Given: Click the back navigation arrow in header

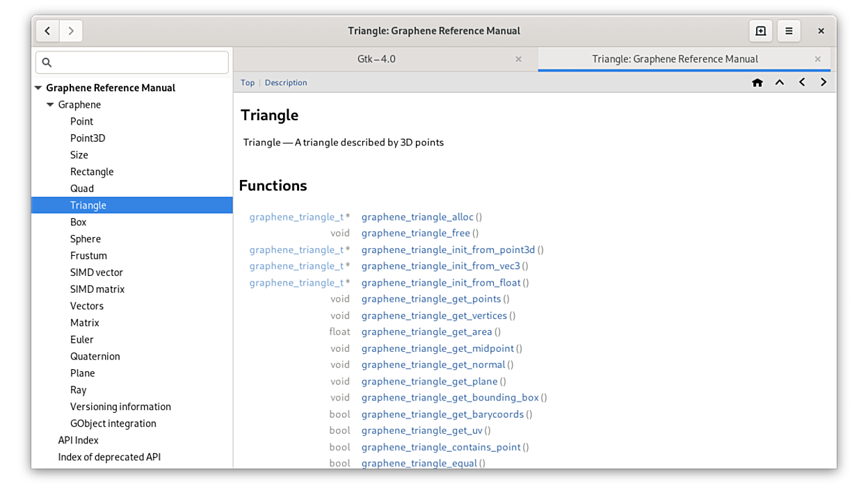Looking at the screenshot, I should point(47,31).
